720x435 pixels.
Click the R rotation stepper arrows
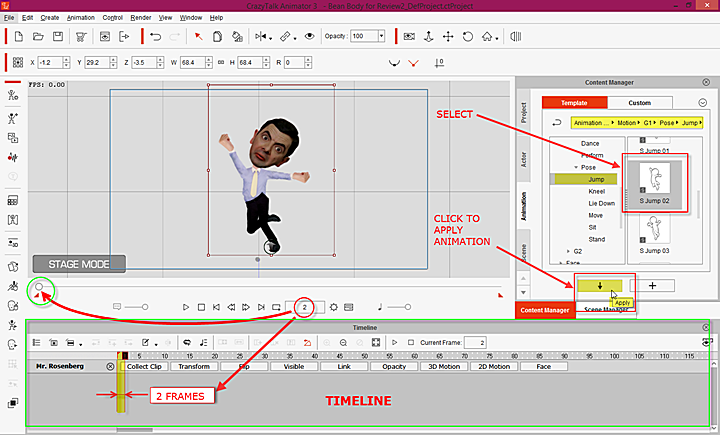[308, 62]
